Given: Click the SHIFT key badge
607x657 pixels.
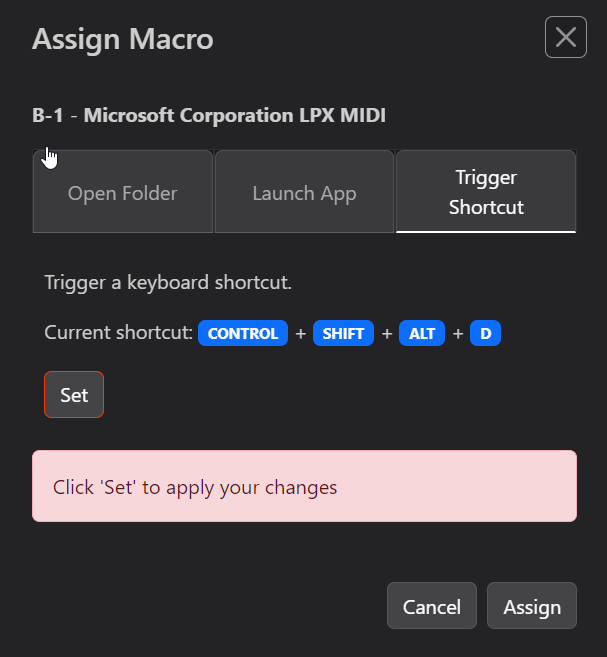Looking at the screenshot, I should coord(343,334).
